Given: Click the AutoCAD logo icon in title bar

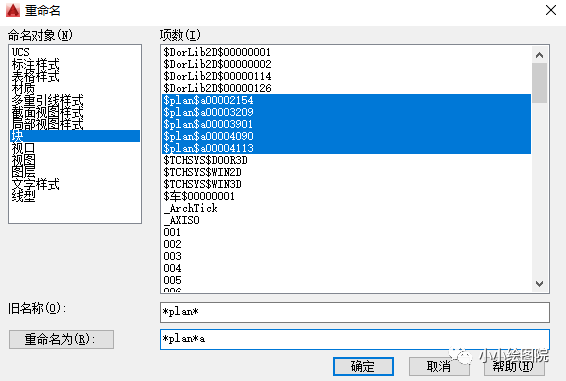Looking at the screenshot, I should click(x=13, y=10).
